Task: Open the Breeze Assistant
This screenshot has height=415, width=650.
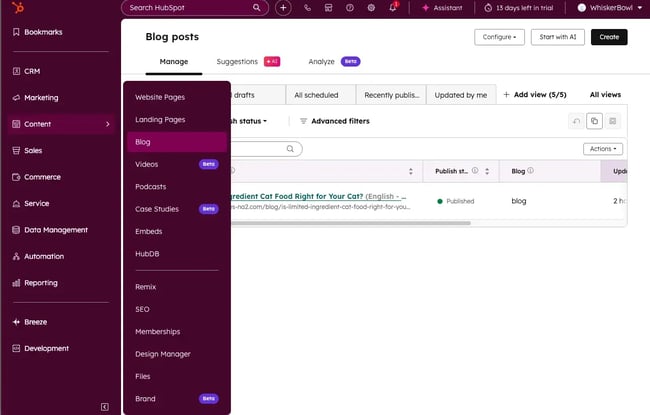Action: 442,7
